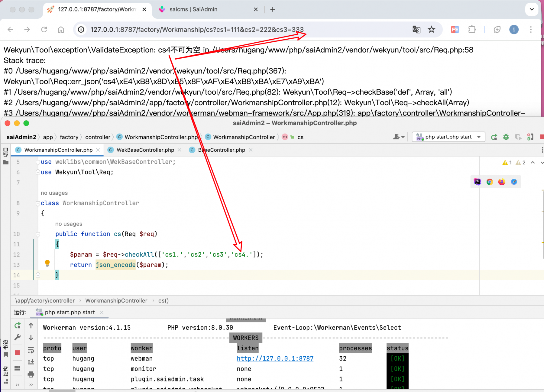Open file in PhpStorm built-in preview icon
The height and width of the screenshot is (392, 544).
click(x=478, y=182)
